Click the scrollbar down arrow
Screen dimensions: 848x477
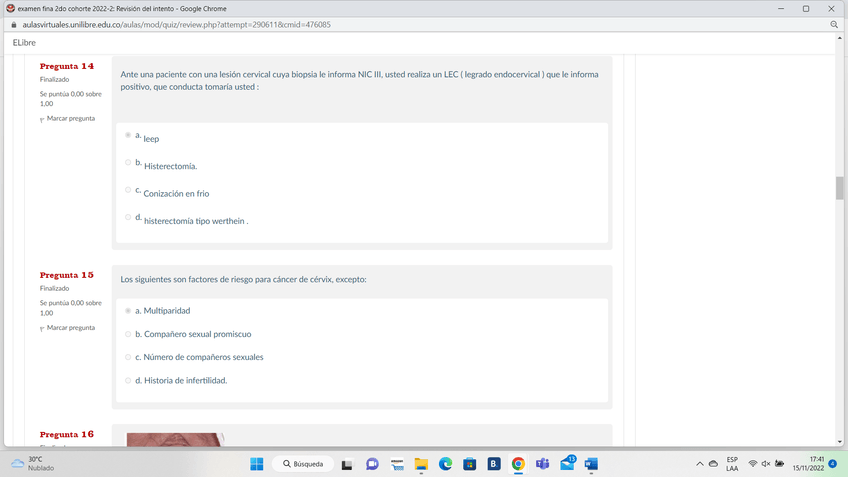(839, 442)
